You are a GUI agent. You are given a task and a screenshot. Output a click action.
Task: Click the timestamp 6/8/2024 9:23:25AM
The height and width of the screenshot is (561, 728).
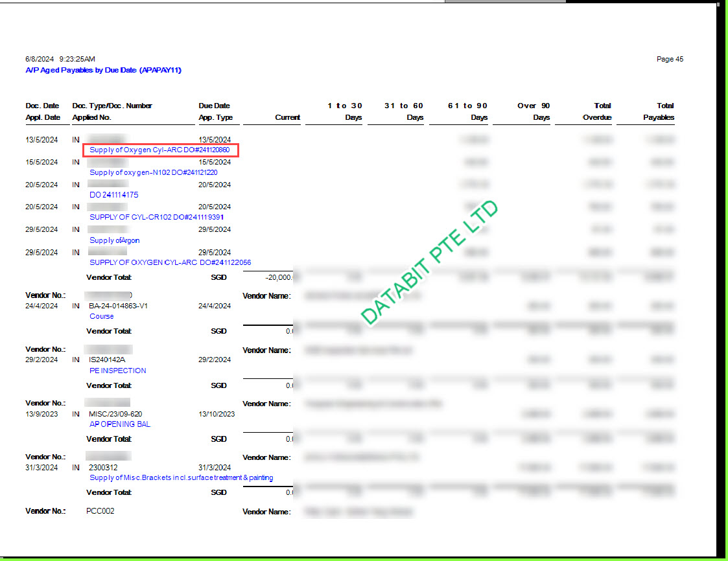[60, 59]
